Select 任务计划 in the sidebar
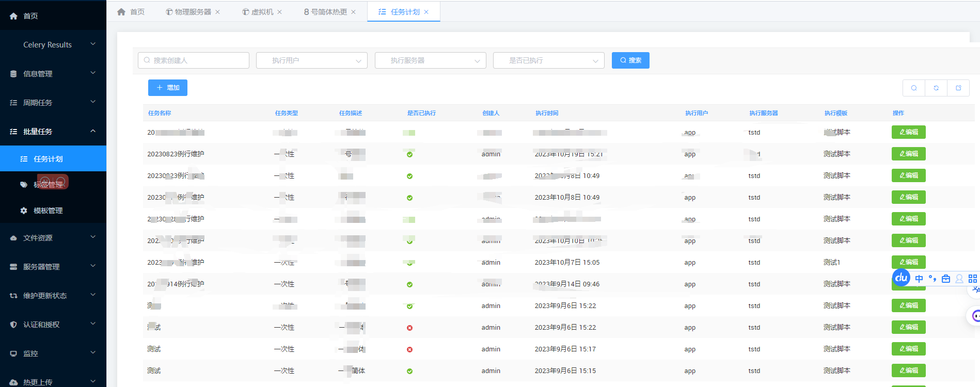Image resolution: width=980 pixels, height=387 pixels. pos(53,159)
